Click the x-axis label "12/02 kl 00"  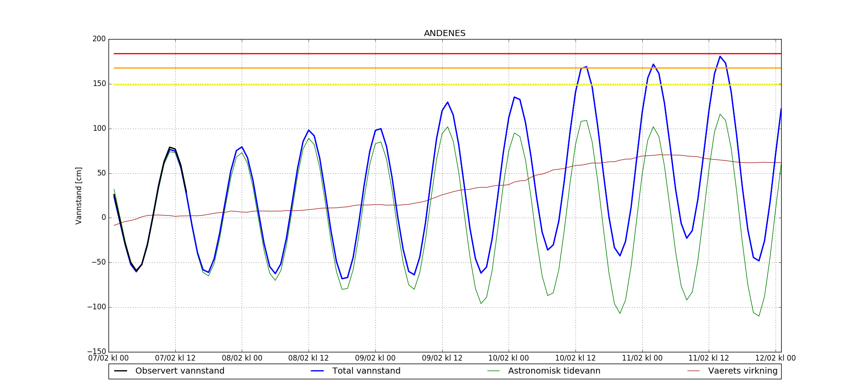tap(776, 358)
